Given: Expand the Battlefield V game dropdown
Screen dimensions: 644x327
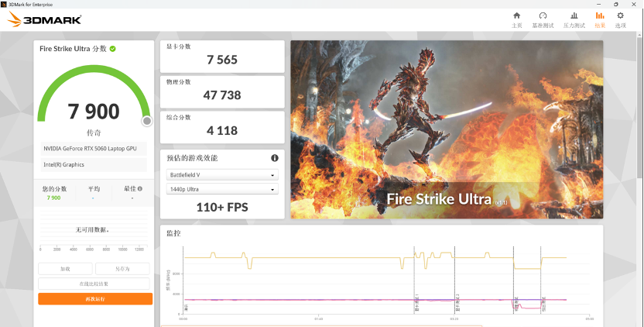Looking at the screenshot, I should click(x=222, y=175).
